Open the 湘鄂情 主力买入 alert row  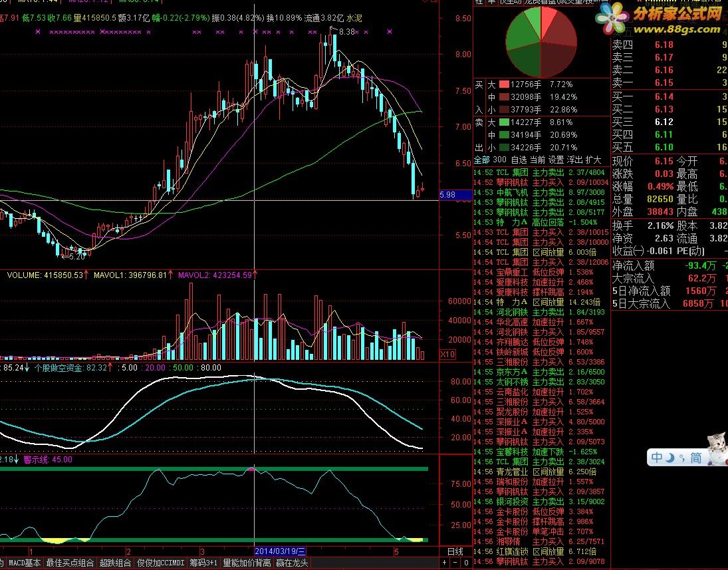(x=541, y=541)
